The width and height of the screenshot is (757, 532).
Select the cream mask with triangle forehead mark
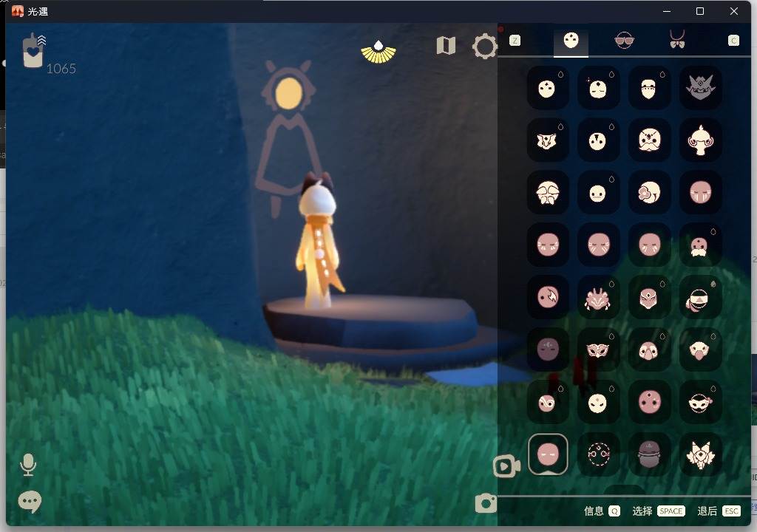click(x=598, y=140)
